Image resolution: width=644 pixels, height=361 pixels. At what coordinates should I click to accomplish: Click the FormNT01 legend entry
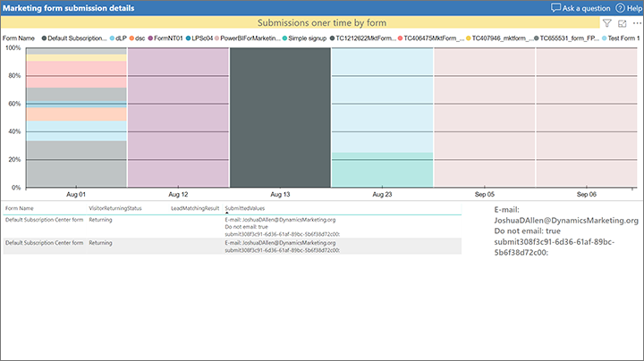[165, 38]
